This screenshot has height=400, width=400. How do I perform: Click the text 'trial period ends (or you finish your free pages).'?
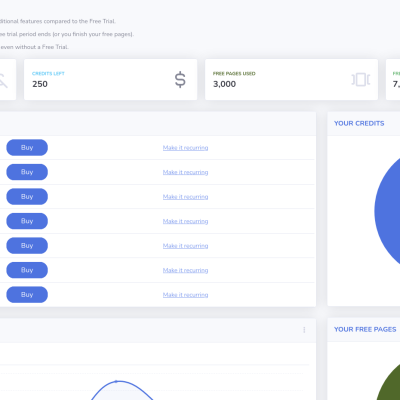pyautogui.click(x=70, y=34)
